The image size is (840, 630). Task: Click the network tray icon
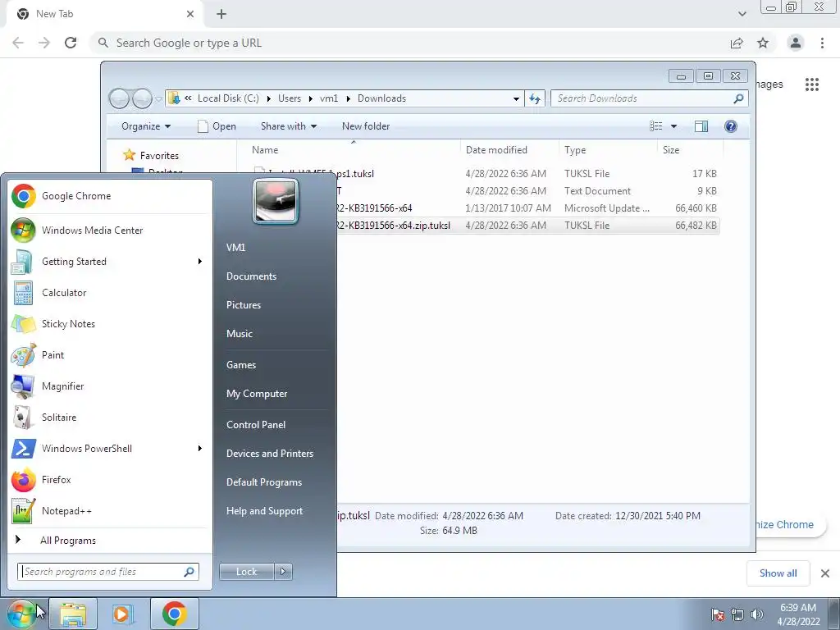(737, 614)
